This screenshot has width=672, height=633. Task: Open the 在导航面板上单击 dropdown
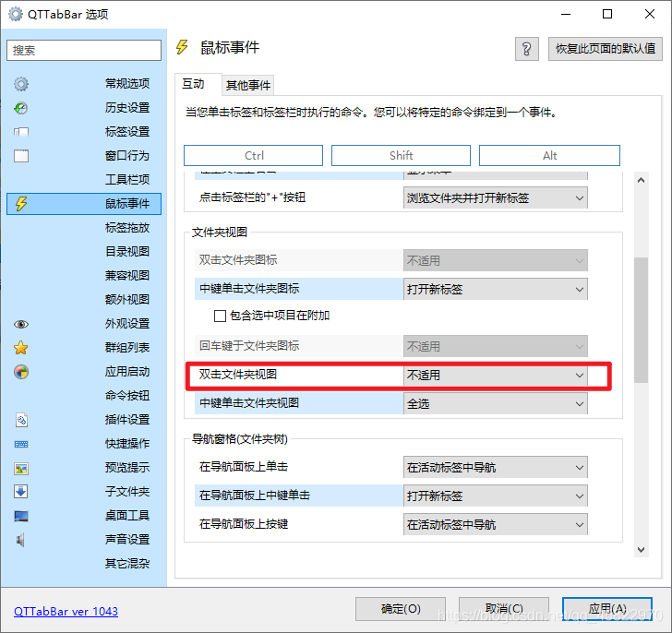(x=496, y=467)
